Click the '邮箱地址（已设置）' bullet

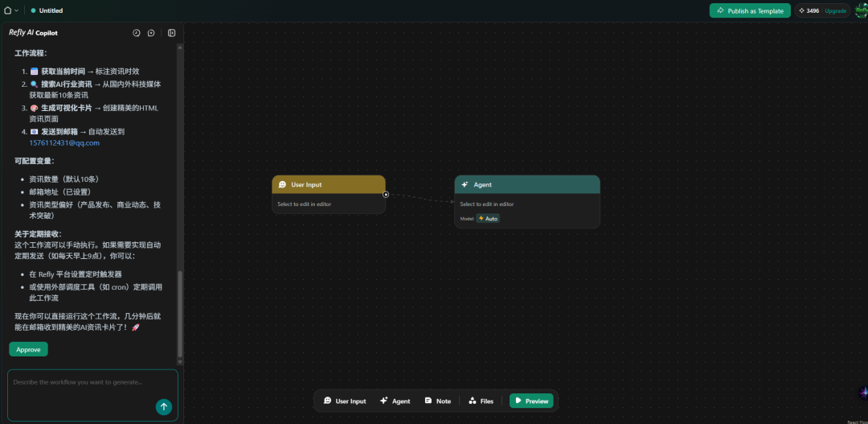click(60, 191)
